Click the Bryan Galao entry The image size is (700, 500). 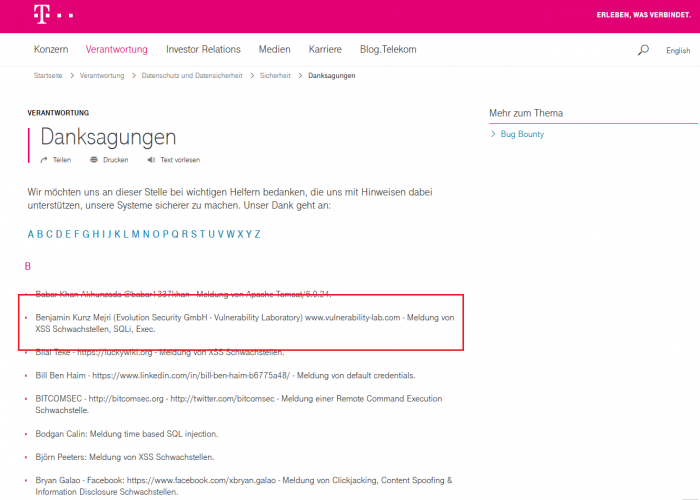244,486
